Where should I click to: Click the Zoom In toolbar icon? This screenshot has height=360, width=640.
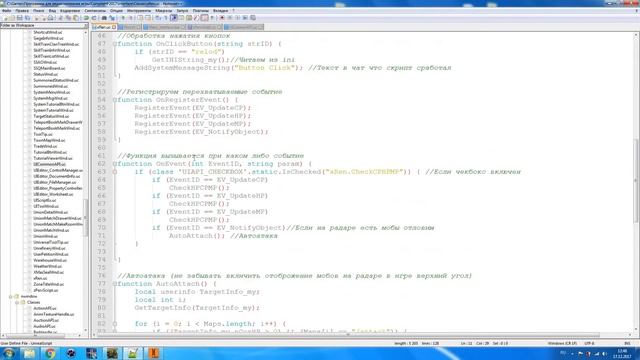pos(123,18)
